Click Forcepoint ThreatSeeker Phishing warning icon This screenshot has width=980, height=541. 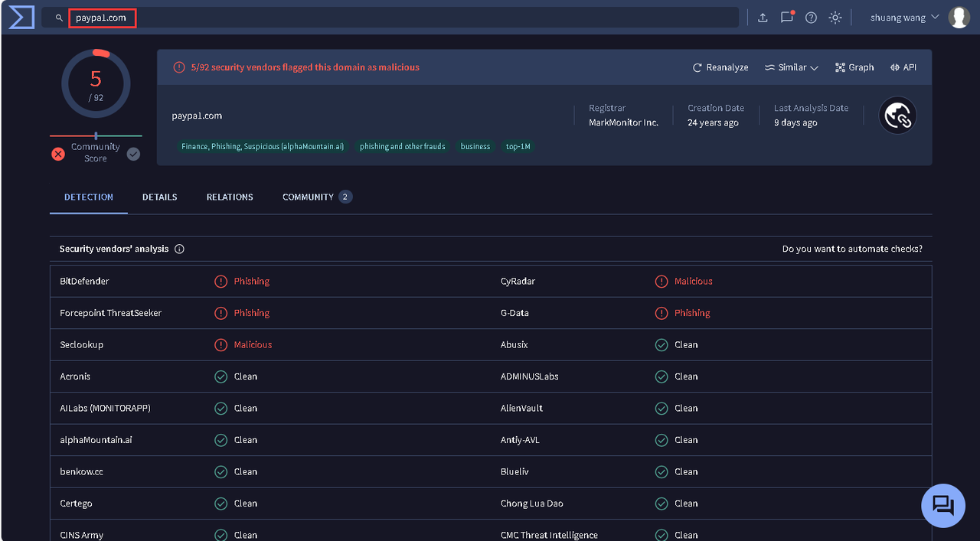click(220, 313)
